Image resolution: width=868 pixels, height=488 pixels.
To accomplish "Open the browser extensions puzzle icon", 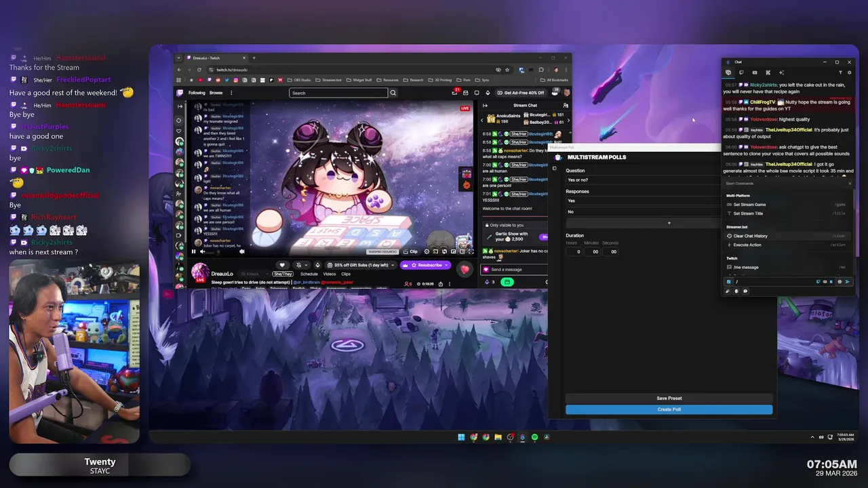I will click(541, 70).
